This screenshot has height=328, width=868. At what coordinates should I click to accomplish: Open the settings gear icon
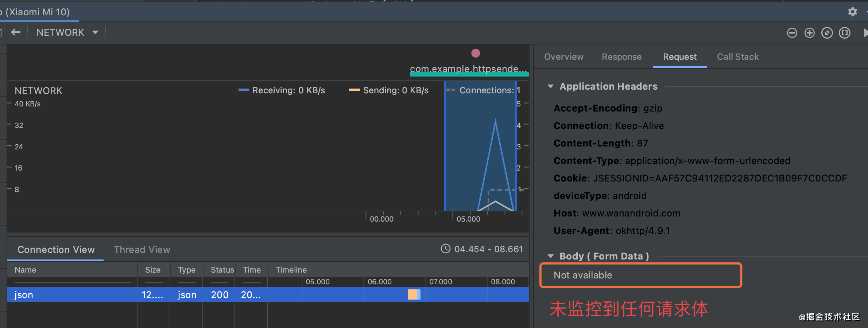852,12
